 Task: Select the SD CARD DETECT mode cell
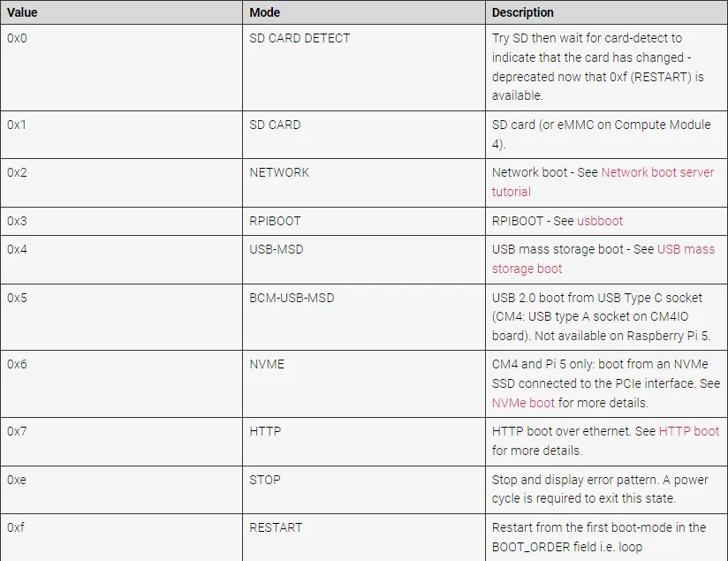(x=363, y=67)
